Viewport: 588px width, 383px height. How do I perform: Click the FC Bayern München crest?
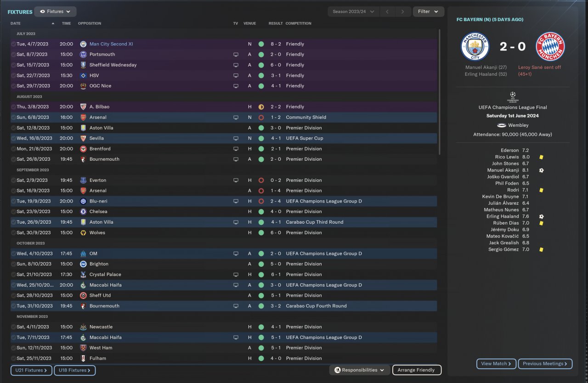coord(550,46)
